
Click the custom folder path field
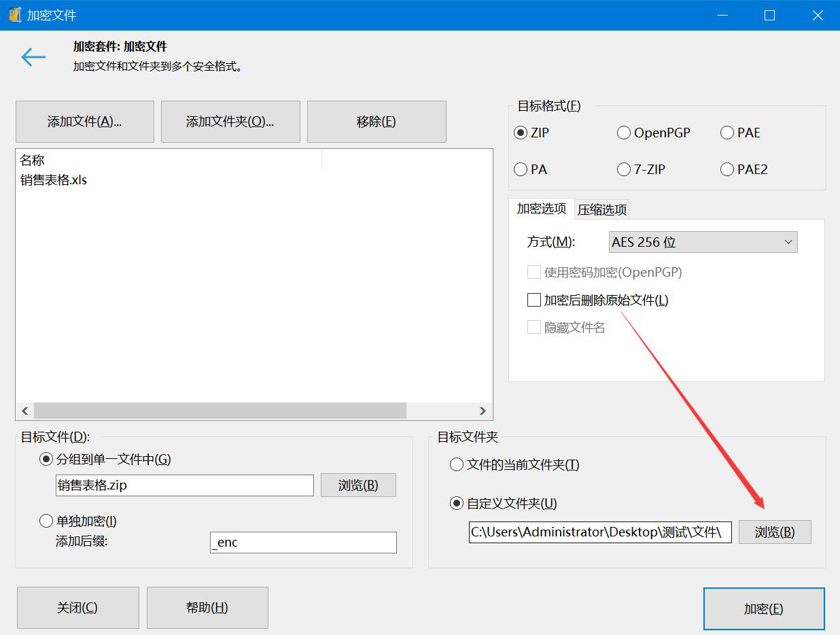[x=600, y=532]
